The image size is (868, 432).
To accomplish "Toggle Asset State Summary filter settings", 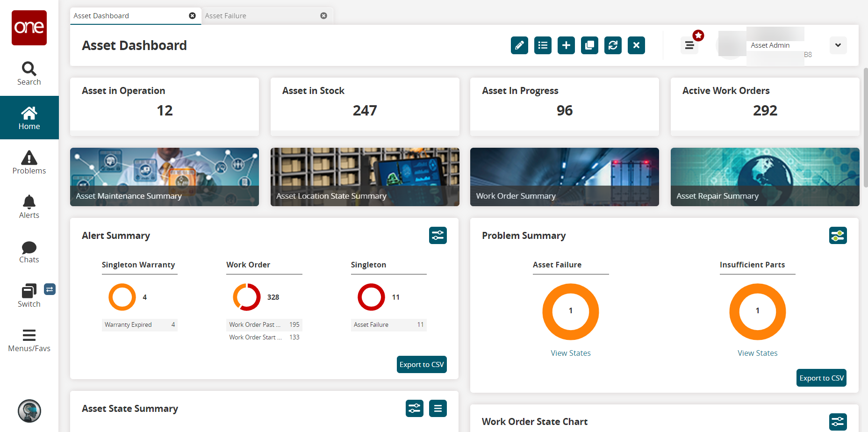I will tap(414, 408).
